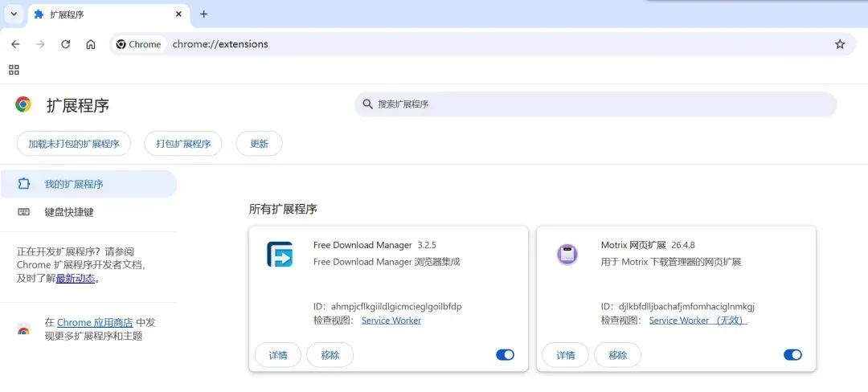Click 打包扩展程序 button

(183, 144)
